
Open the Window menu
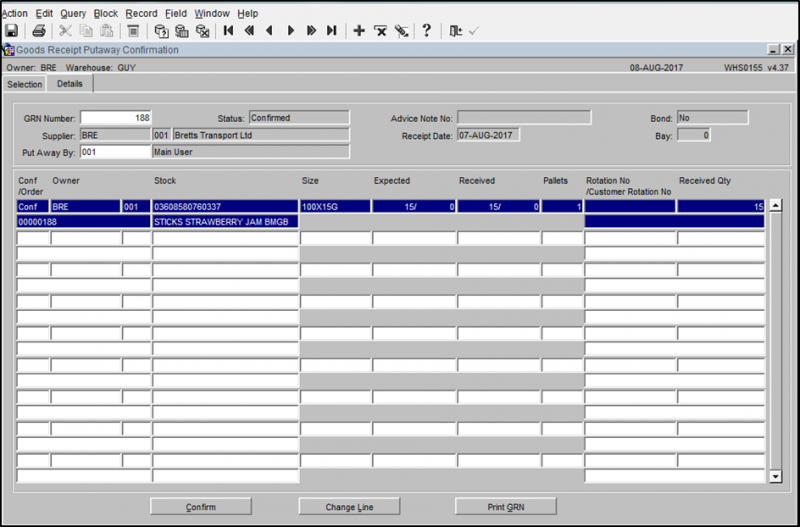tap(212, 13)
